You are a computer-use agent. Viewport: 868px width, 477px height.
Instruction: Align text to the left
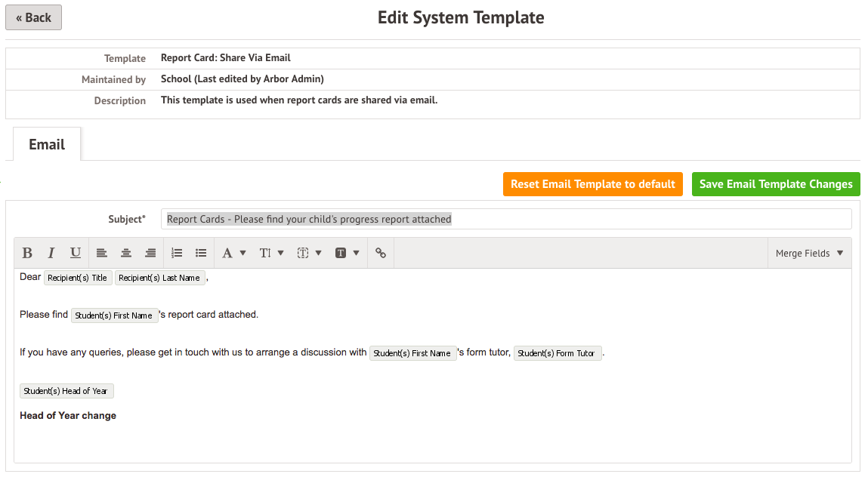[x=102, y=254]
